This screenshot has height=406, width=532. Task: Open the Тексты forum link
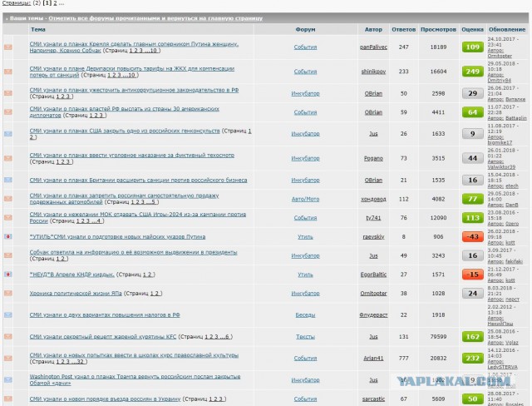pyautogui.click(x=305, y=337)
